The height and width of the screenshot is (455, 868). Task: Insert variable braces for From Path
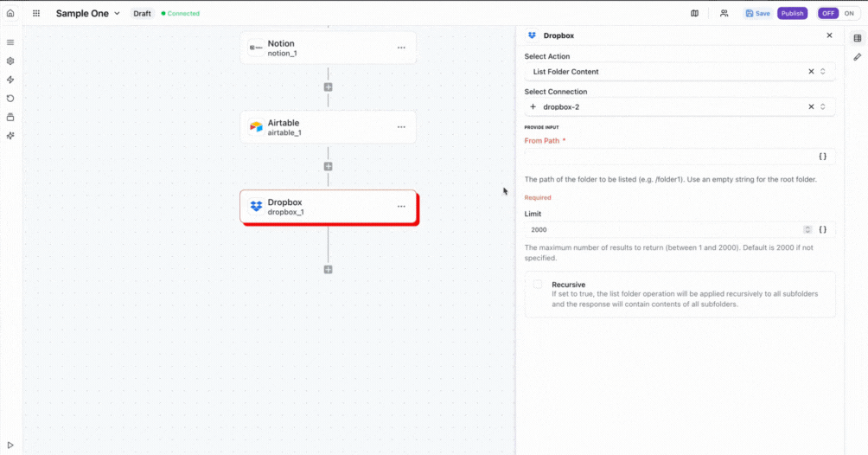click(822, 157)
